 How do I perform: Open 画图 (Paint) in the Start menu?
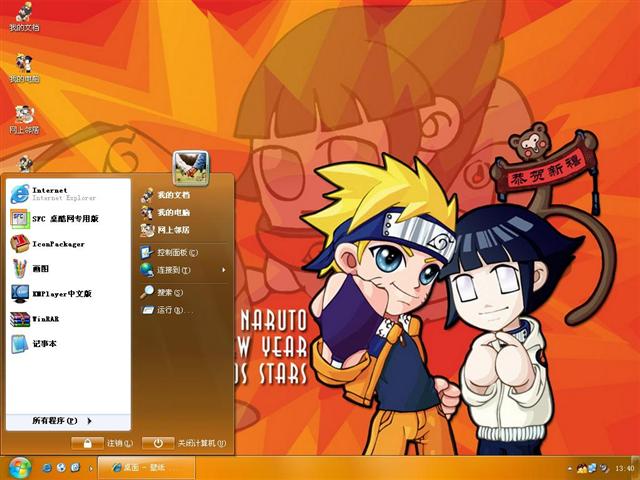pos(68,269)
